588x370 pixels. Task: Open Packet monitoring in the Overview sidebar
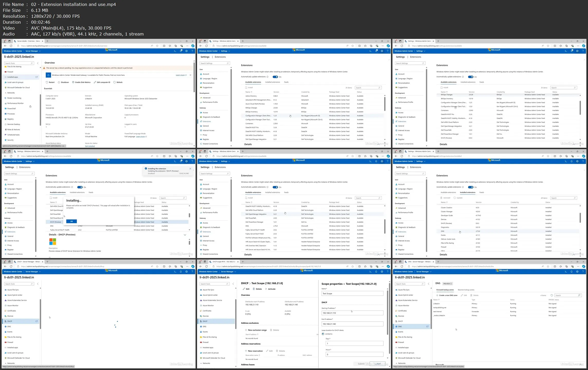point(14,98)
